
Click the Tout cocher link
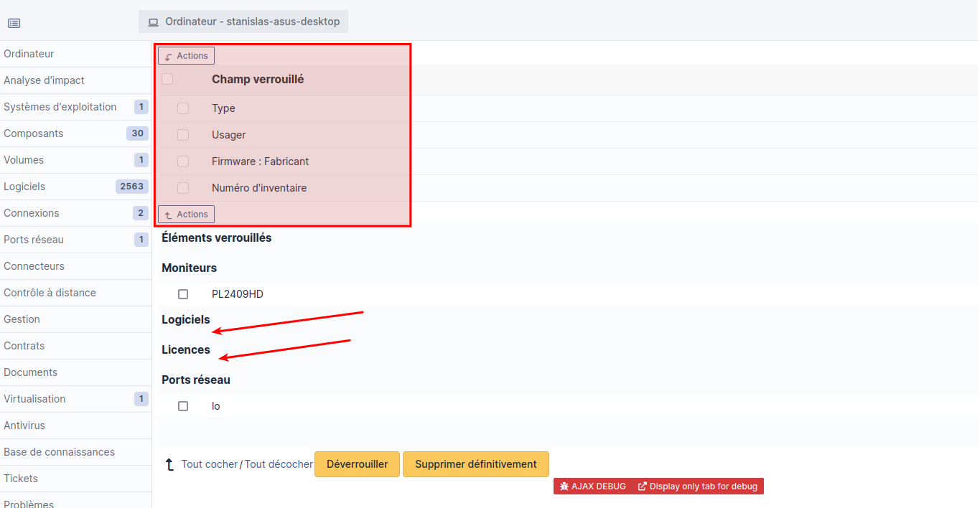tap(209, 464)
